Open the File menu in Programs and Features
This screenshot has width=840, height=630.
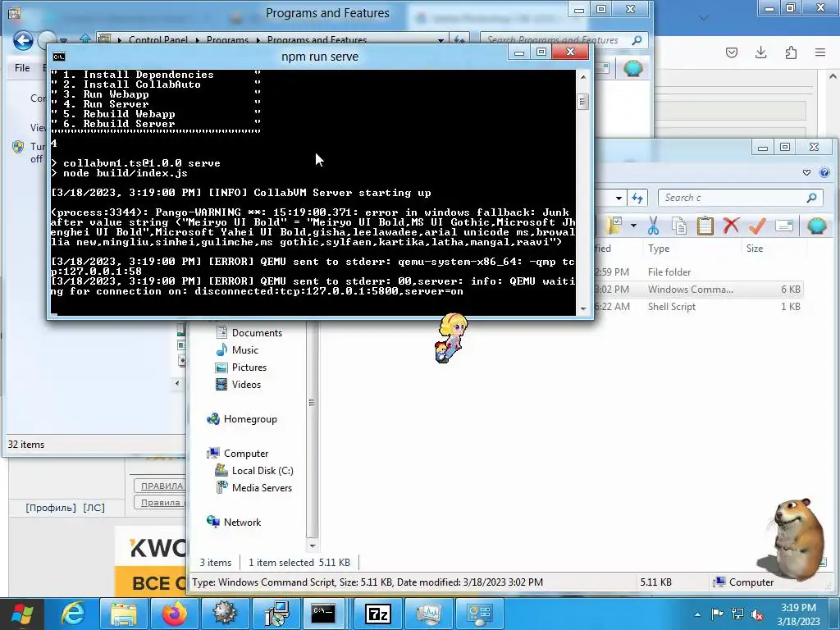(22, 68)
